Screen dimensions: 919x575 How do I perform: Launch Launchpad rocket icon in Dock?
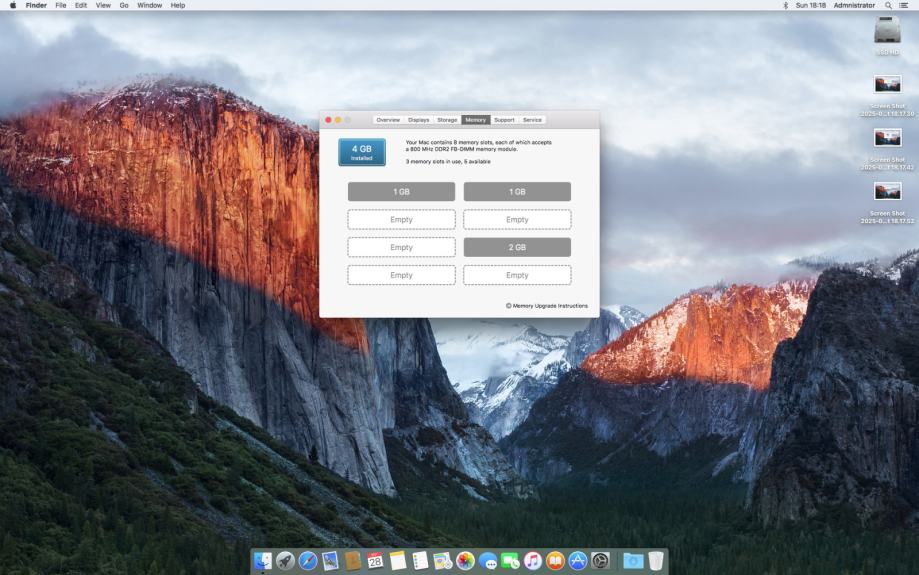click(x=285, y=561)
